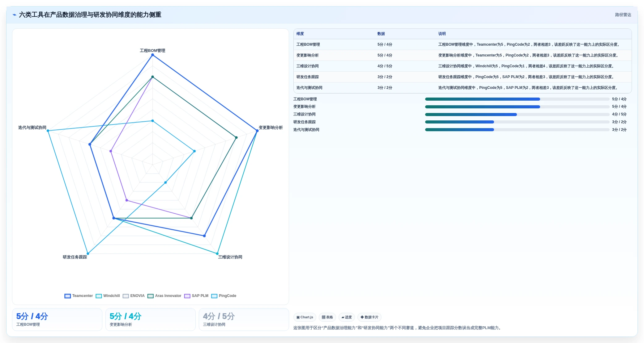Click the 4分 / 5分 table data cell
Image resolution: width=644 pixels, height=343 pixels.
pyautogui.click(x=385, y=66)
